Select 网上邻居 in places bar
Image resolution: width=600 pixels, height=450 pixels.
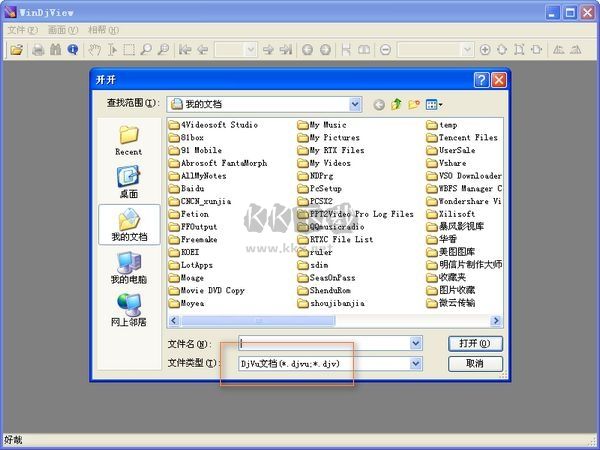pos(129,310)
